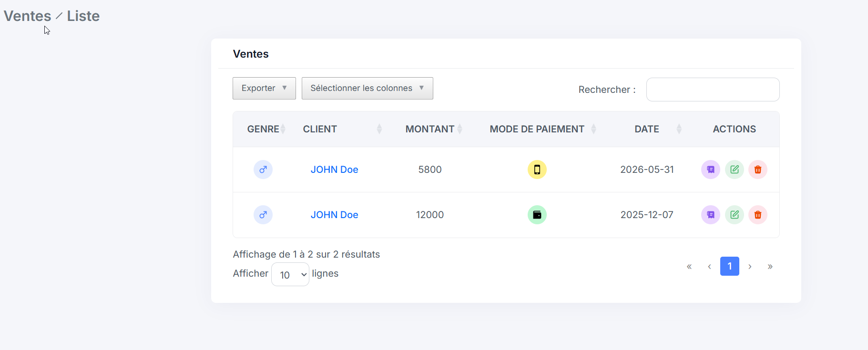
Task: Click the male gender icon in the 5800 row
Action: 263,170
